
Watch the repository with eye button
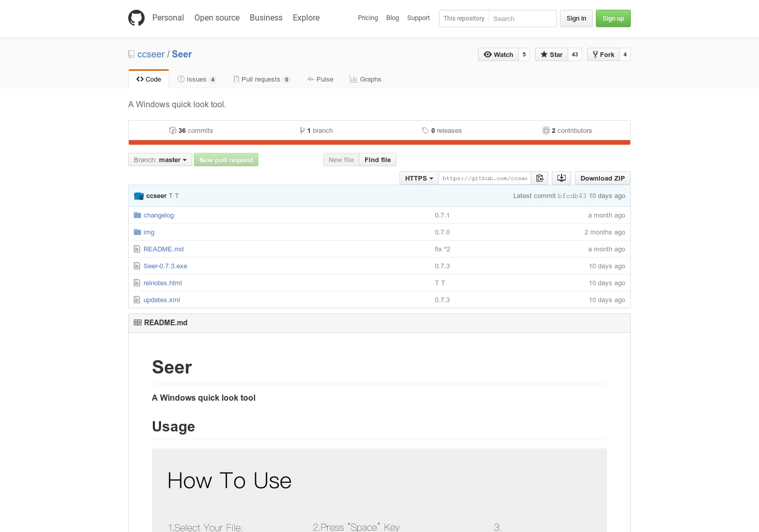[498, 54]
